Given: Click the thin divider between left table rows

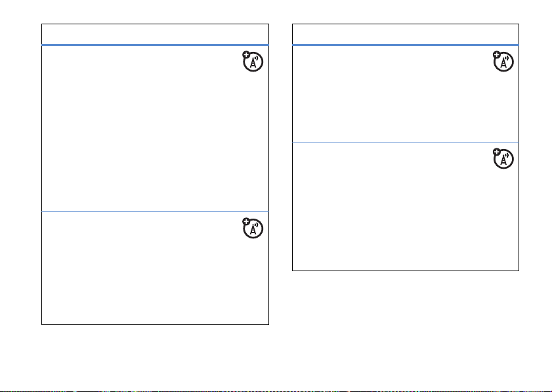Looking at the screenshot, I should [x=155, y=211].
